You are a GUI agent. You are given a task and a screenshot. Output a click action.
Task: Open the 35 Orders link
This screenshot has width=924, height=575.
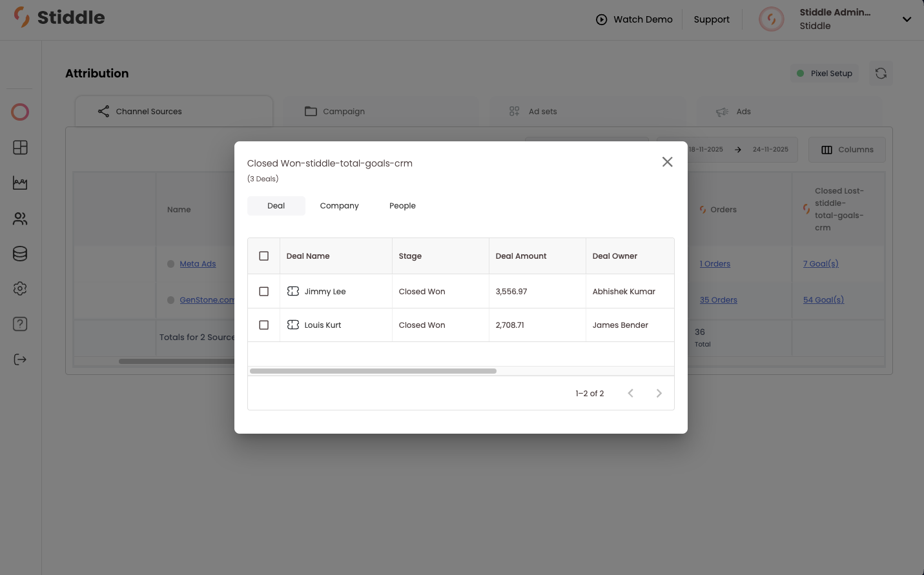click(x=718, y=300)
